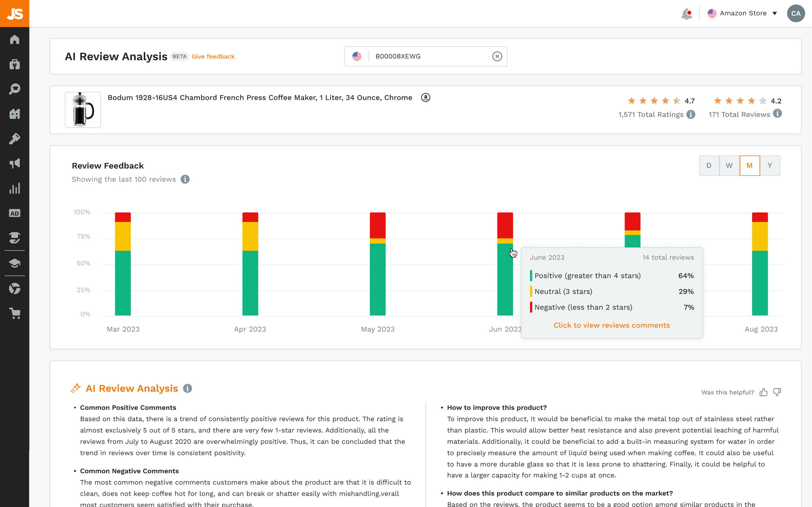Select the monthly M view
This screenshot has height=507, width=812.
coord(749,165)
